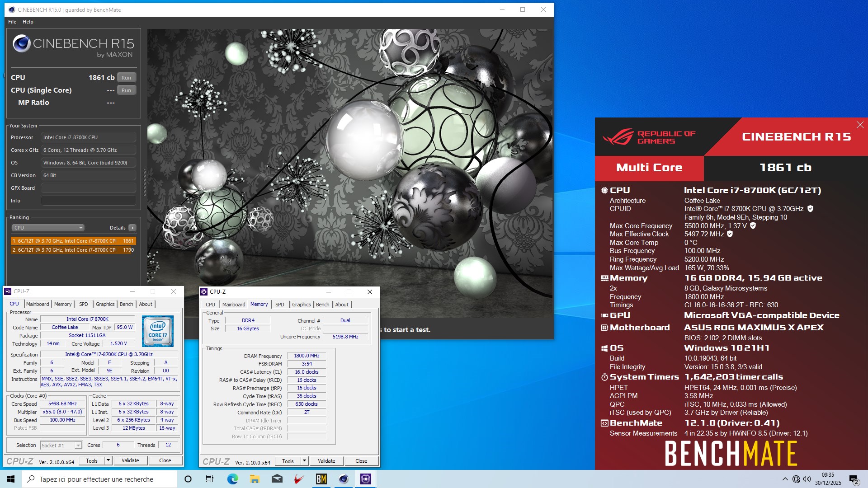Open the Ranking CPU dropdown
The image size is (868, 488).
point(48,228)
